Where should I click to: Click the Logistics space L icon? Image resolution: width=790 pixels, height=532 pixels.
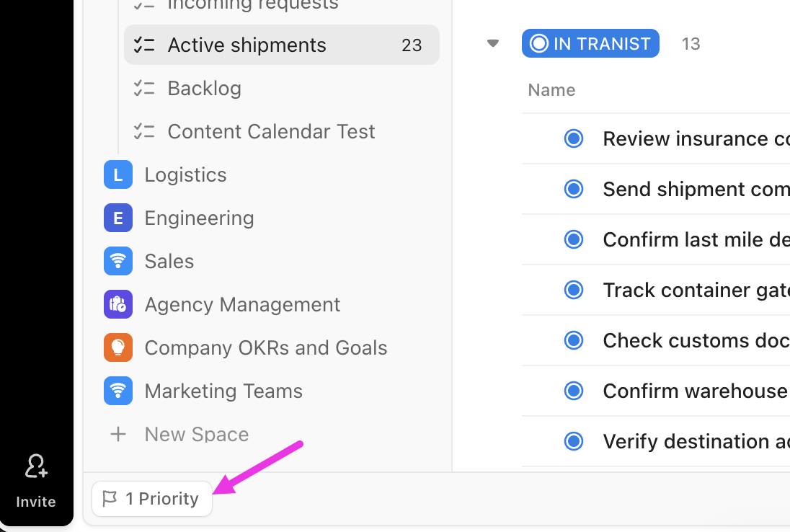click(118, 174)
